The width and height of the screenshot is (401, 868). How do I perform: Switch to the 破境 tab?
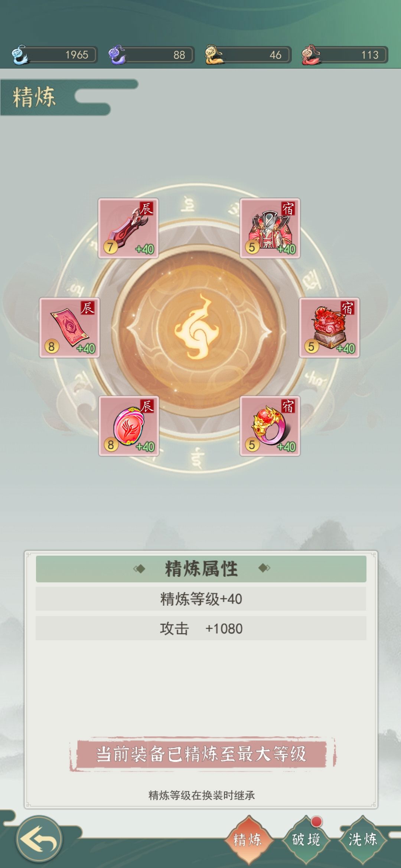tap(306, 839)
